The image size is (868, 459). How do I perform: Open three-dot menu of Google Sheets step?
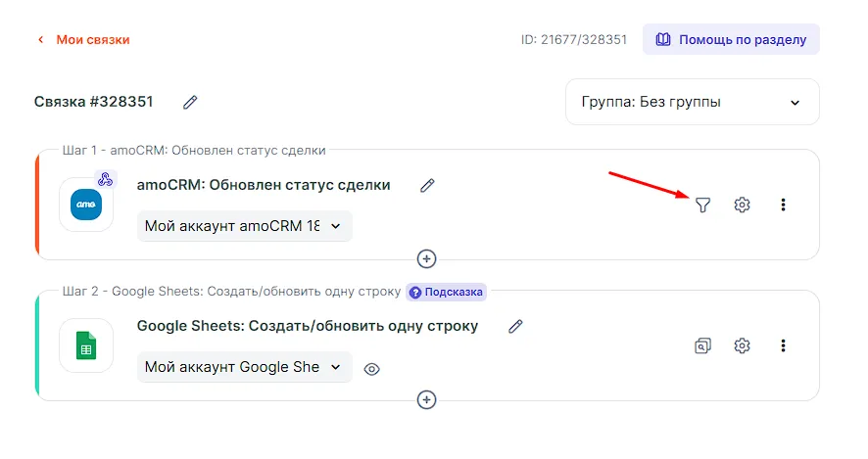coord(783,345)
